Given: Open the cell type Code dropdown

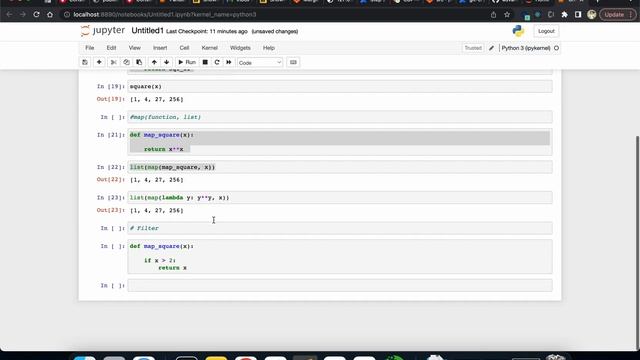Looking at the screenshot, I should [x=260, y=63].
